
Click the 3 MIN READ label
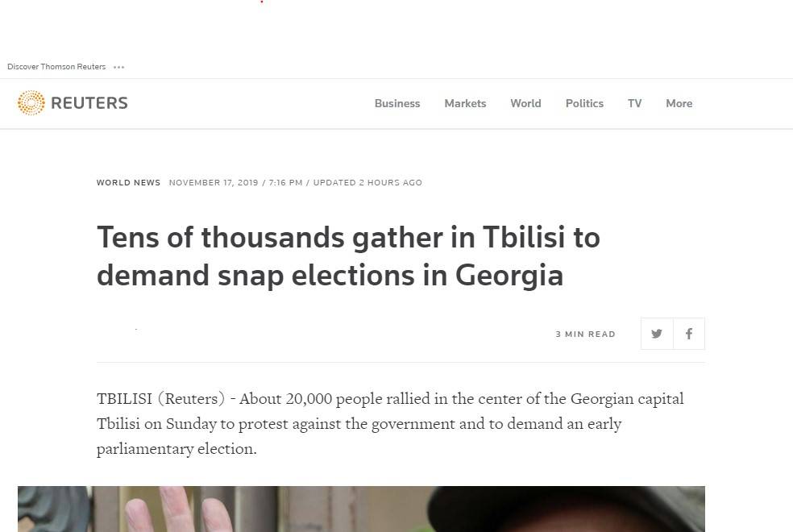(x=585, y=335)
